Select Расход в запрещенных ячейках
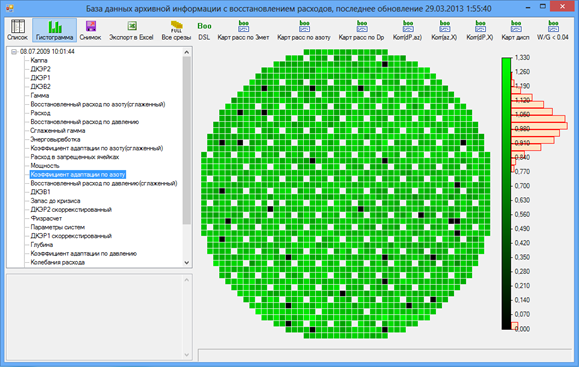 tap(75, 157)
